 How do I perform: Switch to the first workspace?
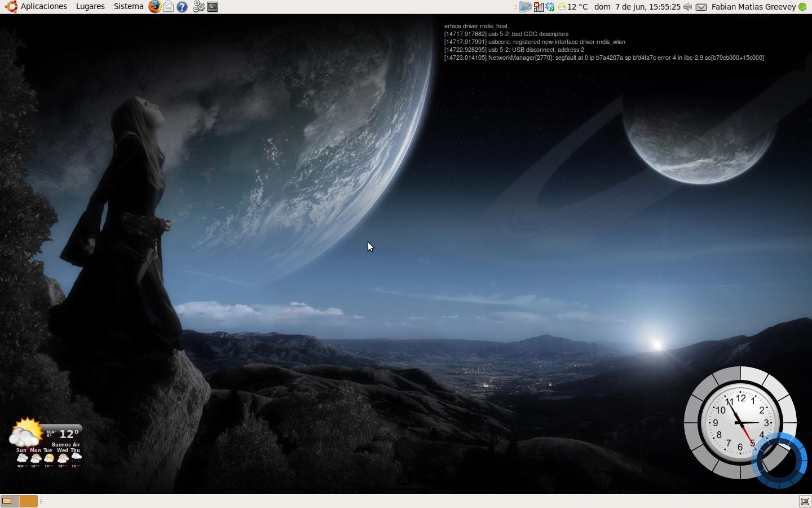point(10,501)
